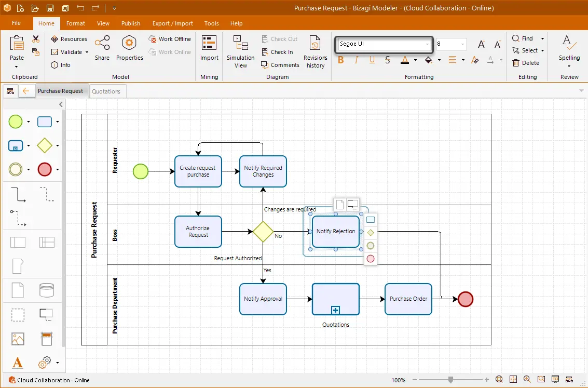The image size is (588, 388).
Task: Select the data store cylinder shape
Action: pos(47,290)
